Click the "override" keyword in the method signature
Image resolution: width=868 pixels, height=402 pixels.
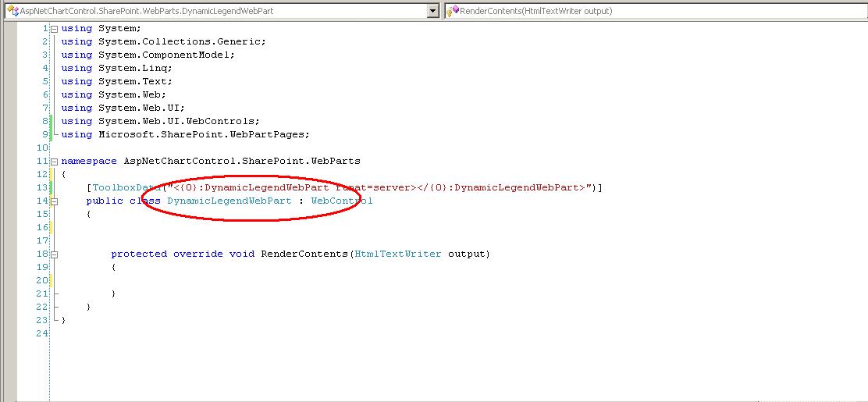[198, 254]
